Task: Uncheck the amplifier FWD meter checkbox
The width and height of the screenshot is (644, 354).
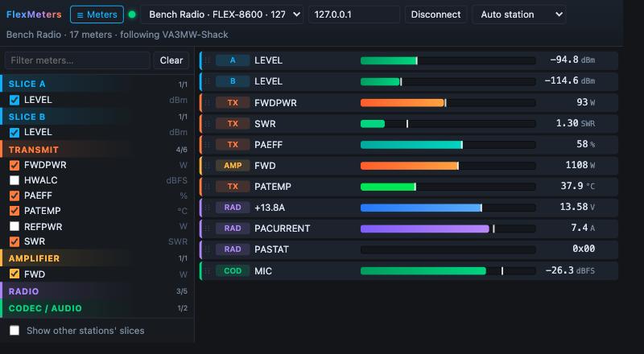Action: coord(14,274)
